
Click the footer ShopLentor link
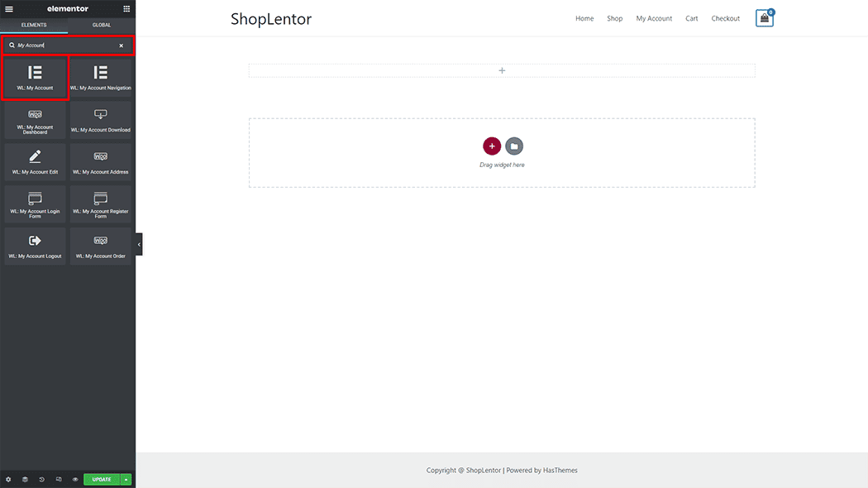coord(484,471)
